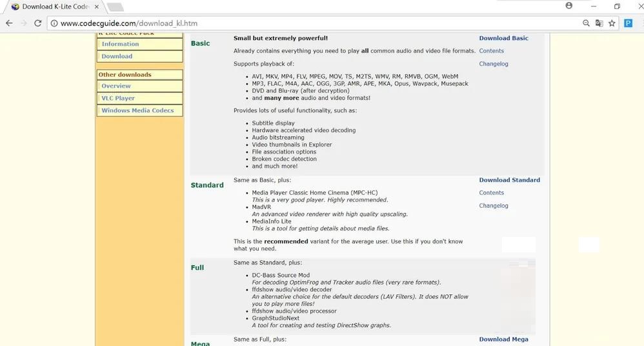The width and height of the screenshot is (644, 346).
Task: Click the Download Basic link
Action: [503, 38]
